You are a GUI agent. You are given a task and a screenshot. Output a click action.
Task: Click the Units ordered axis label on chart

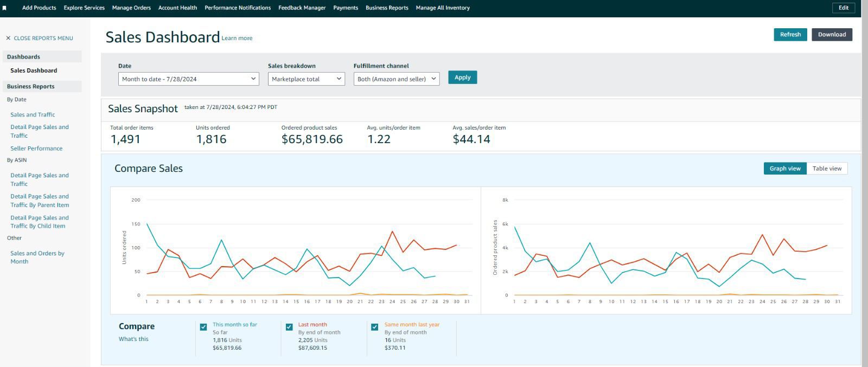click(x=124, y=248)
